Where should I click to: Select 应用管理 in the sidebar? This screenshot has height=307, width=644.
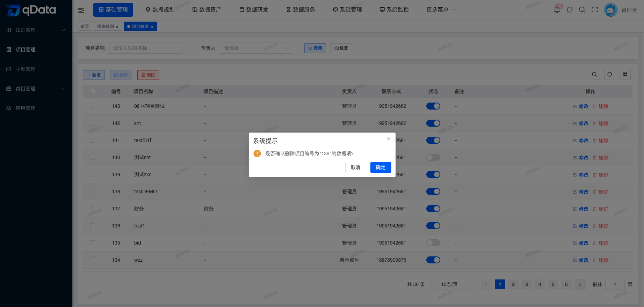click(36, 108)
